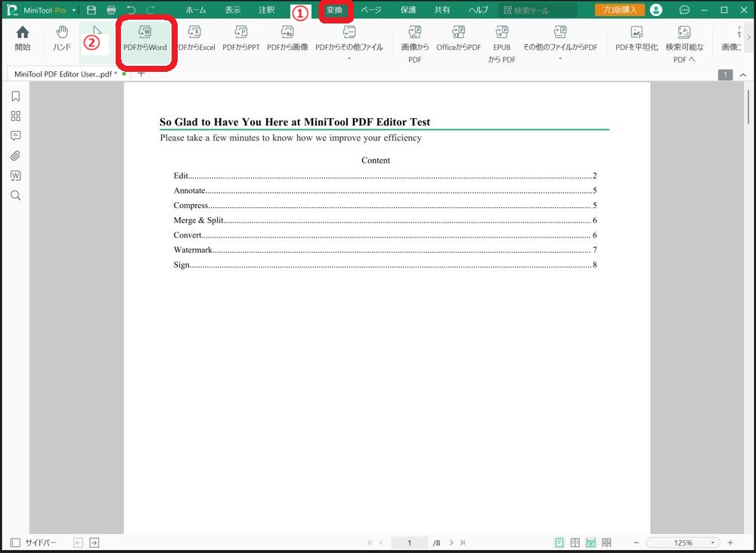Open the ホーム menu tab
This screenshot has height=553, width=756.
tap(196, 10)
